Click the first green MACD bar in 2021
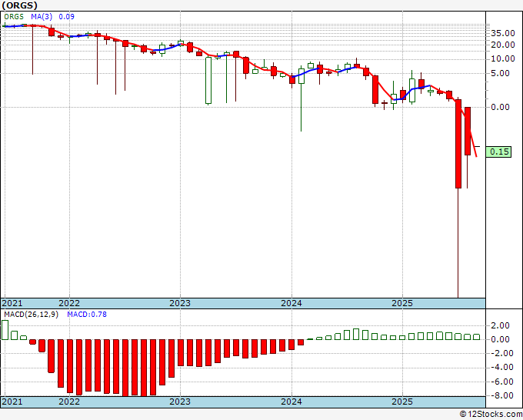The image size is (523, 420). point(5,330)
